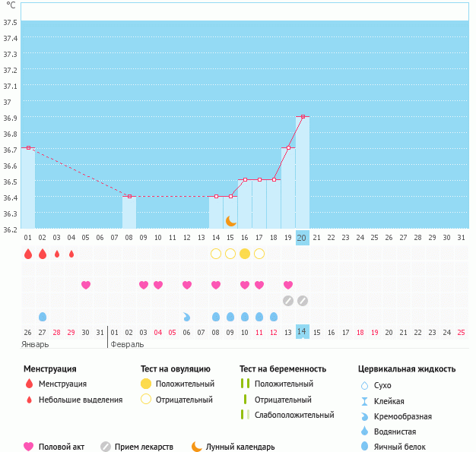The height and width of the screenshot is (452, 476).
Task: Click the small discharge drop on day 04
Action: [x=71, y=254]
